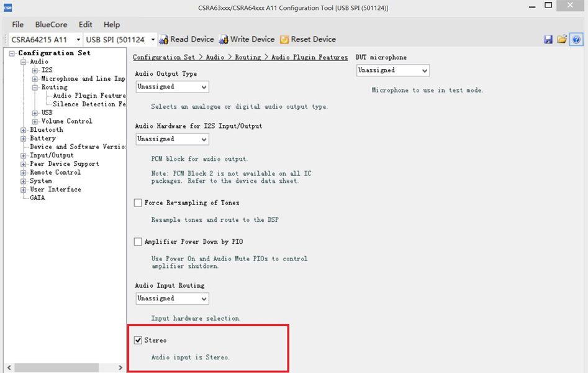Enable Amplifier Power Down by PIO
Image resolution: width=588 pixels, height=373 pixels.
tap(138, 242)
